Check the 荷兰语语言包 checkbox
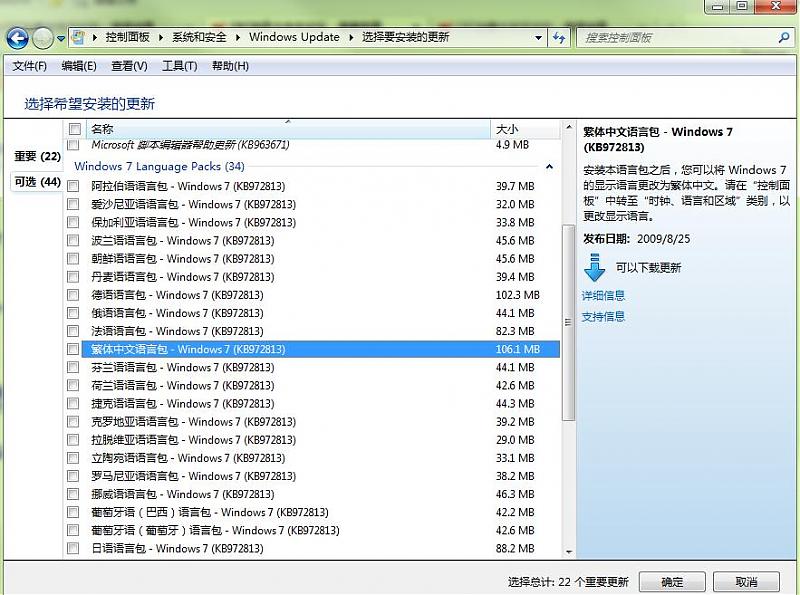This screenshot has width=800, height=595. tap(73, 385)
